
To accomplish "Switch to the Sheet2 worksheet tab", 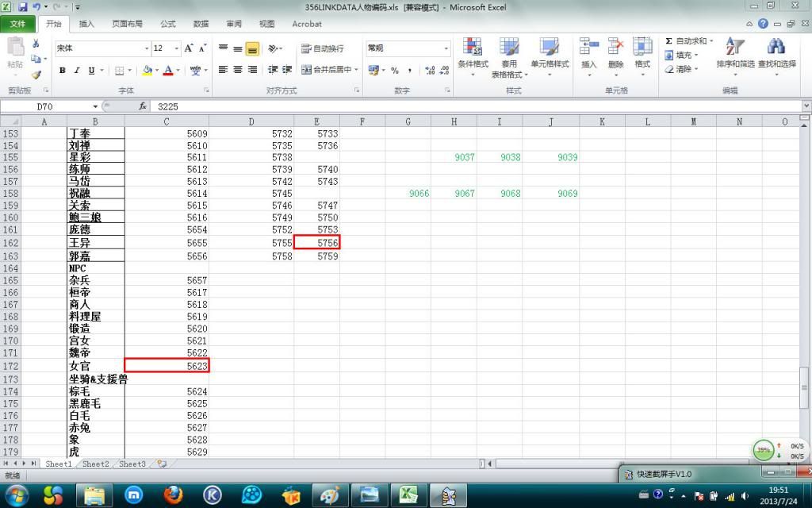I will click(x=95, y=464).
